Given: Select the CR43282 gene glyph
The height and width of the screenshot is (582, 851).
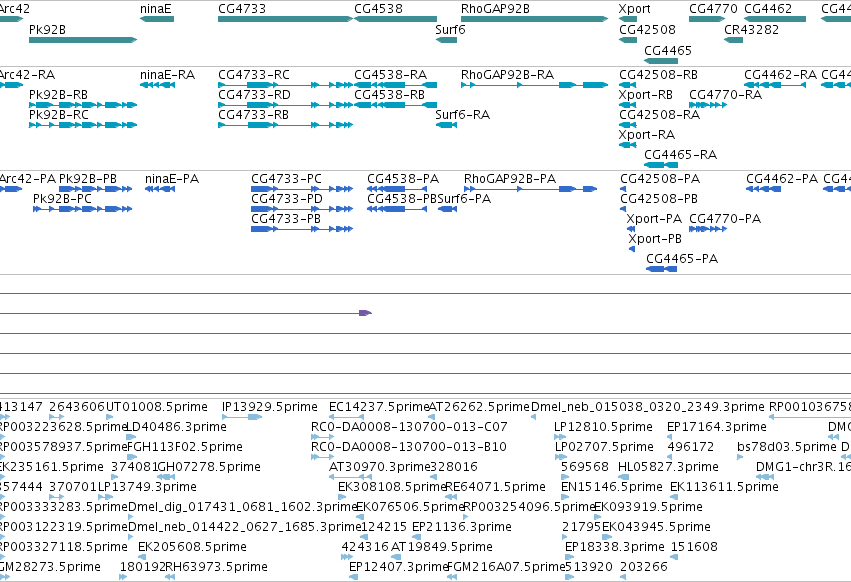Looking at the screenshot, I should [x=733, y=40].
